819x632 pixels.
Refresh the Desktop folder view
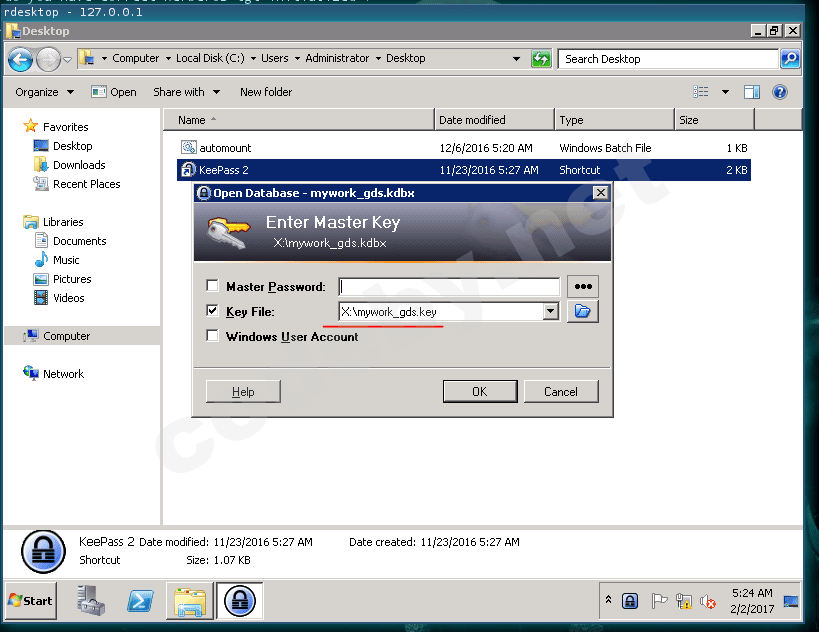click(x=541, y=58)
